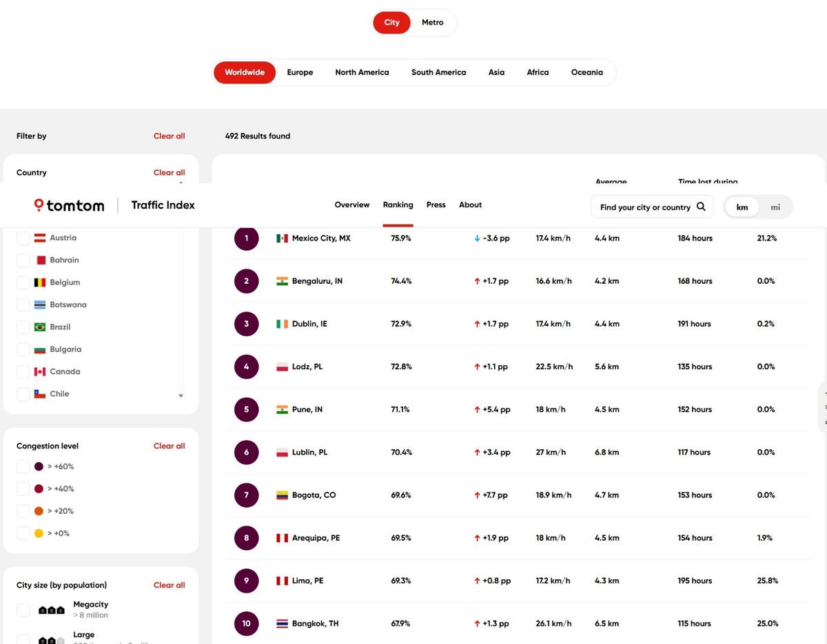
Task: Tick the Megacity city size checkbox
Action: click(x=23, y=610)
